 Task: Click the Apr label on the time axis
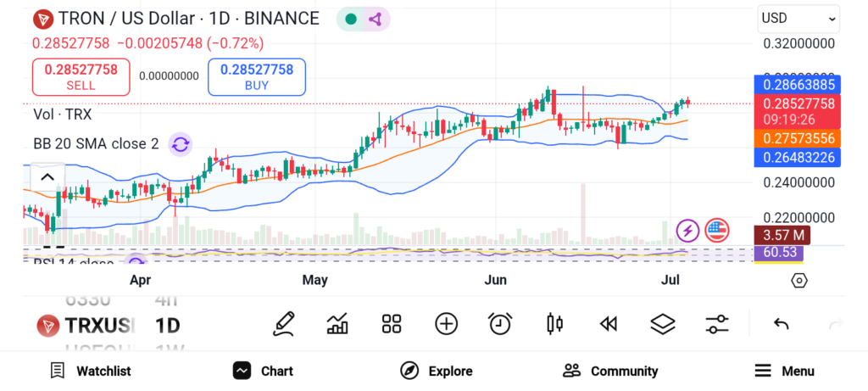point(141,281)
